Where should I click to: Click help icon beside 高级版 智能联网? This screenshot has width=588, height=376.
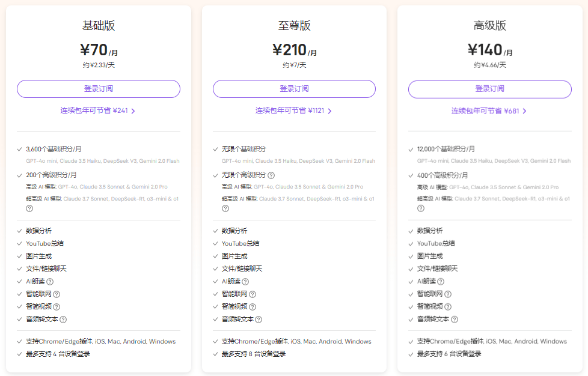tap(448, 294)
